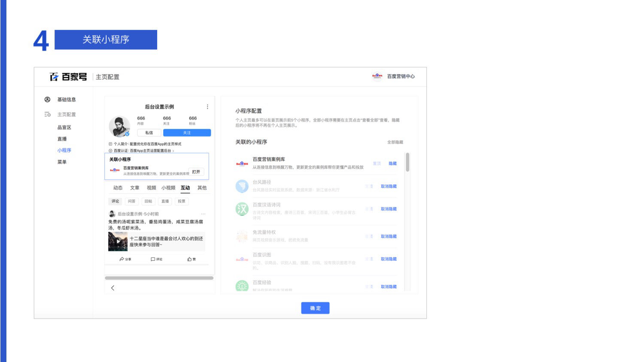Viewport: 644px width, 362px height.
Task: Select the 回帖 filter chip
Action: [149, 201]
